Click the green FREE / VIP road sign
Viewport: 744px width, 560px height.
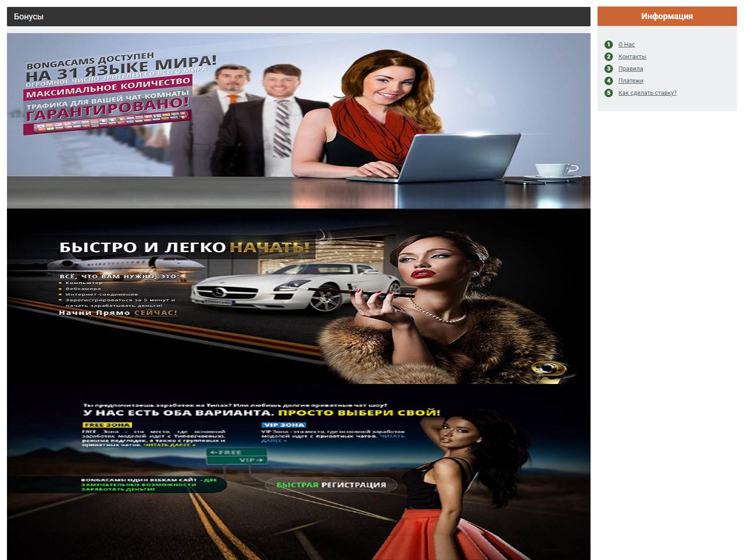(x=236, y=456)
